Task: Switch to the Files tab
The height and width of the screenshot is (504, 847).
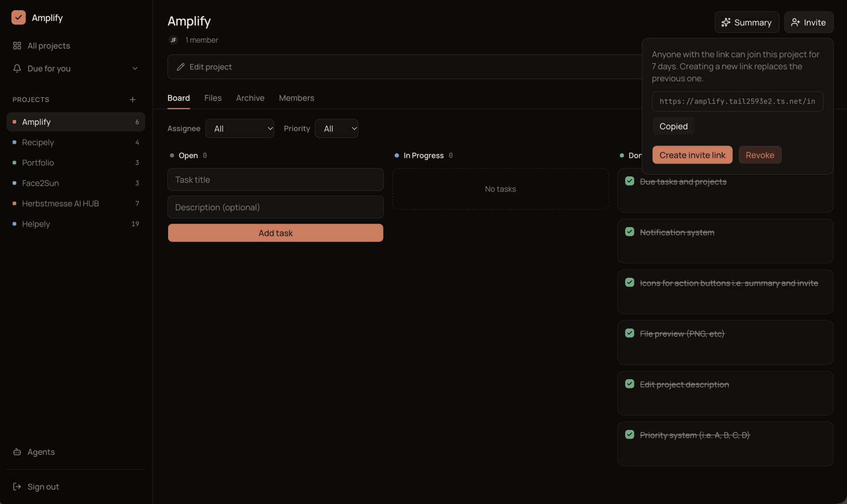Action: [213, 98]
